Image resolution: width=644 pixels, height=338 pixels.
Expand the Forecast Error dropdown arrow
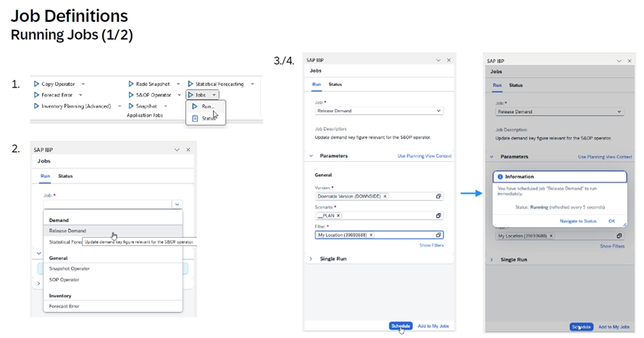click(80, 95)
